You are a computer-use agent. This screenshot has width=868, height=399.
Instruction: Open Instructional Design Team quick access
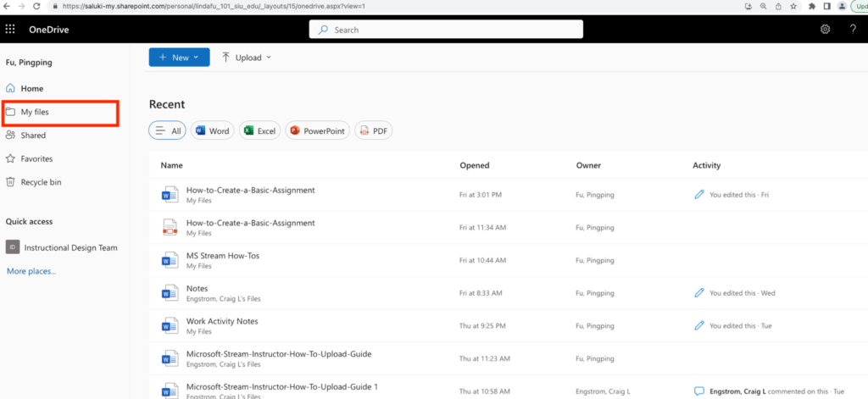point(70,247)
